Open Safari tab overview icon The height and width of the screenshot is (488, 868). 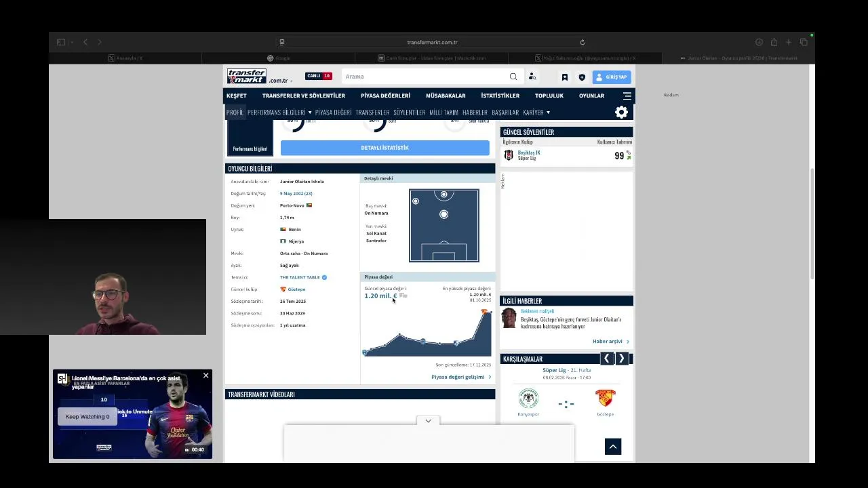pyautogui.click(x=804, y=42)
